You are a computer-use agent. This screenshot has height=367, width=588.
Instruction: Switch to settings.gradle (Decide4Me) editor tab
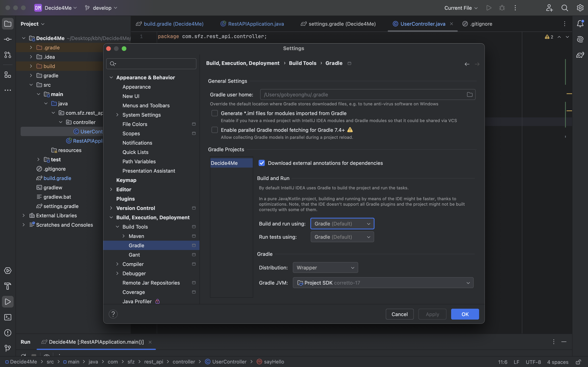point(338,24)
